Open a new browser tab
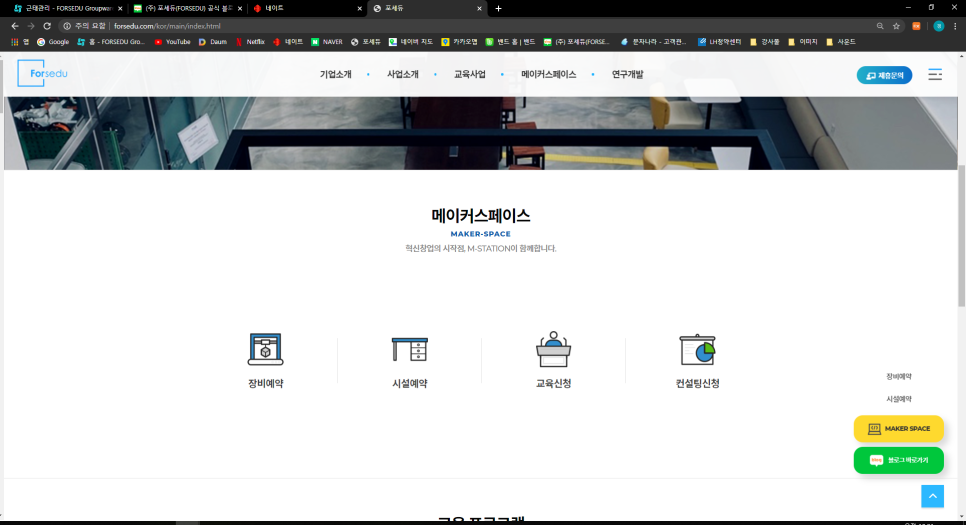This screenshot has width=966, height=525. tap(498, 9)
